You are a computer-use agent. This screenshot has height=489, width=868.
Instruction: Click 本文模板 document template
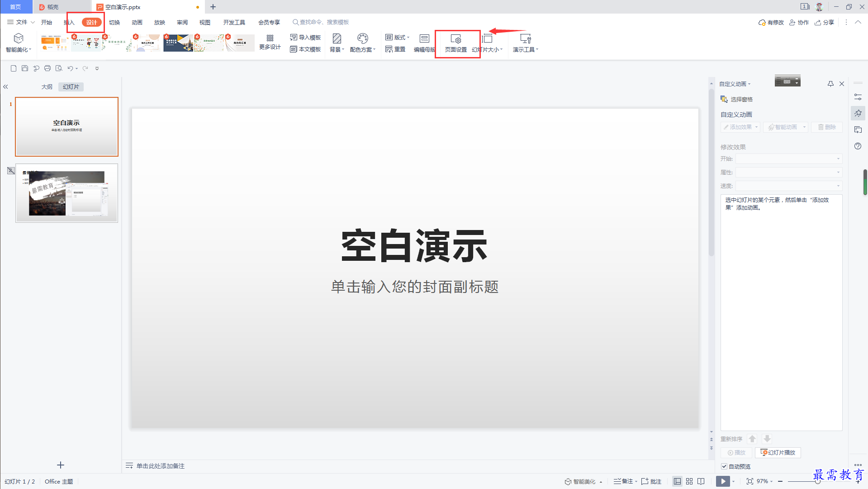point(305,49)
